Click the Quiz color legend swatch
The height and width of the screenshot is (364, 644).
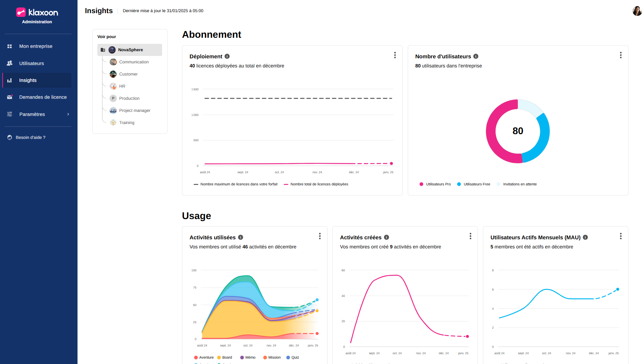click(288, 358)
